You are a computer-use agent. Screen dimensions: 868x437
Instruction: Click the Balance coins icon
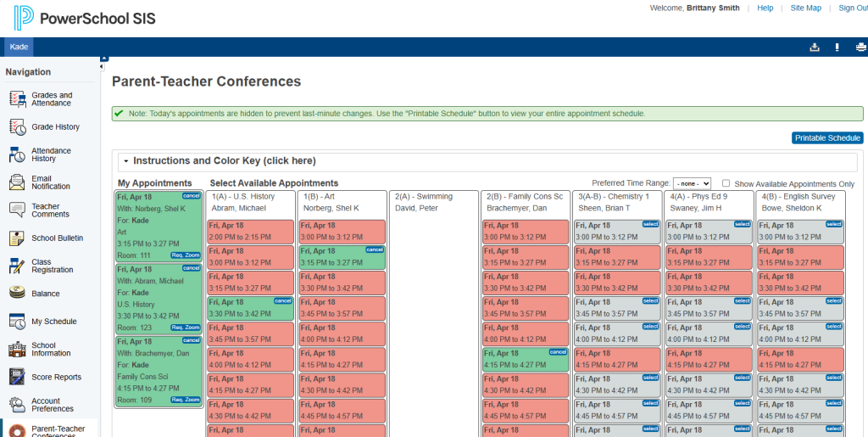(x=18, y=293)
